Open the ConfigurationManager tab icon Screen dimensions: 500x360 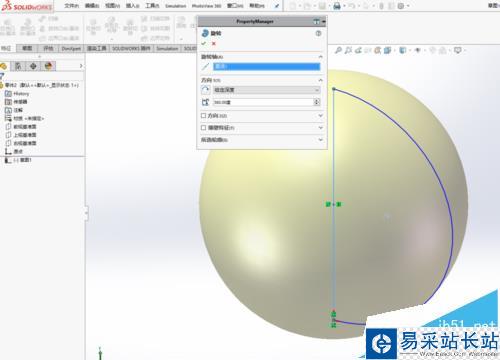click(x=18, y=66)
